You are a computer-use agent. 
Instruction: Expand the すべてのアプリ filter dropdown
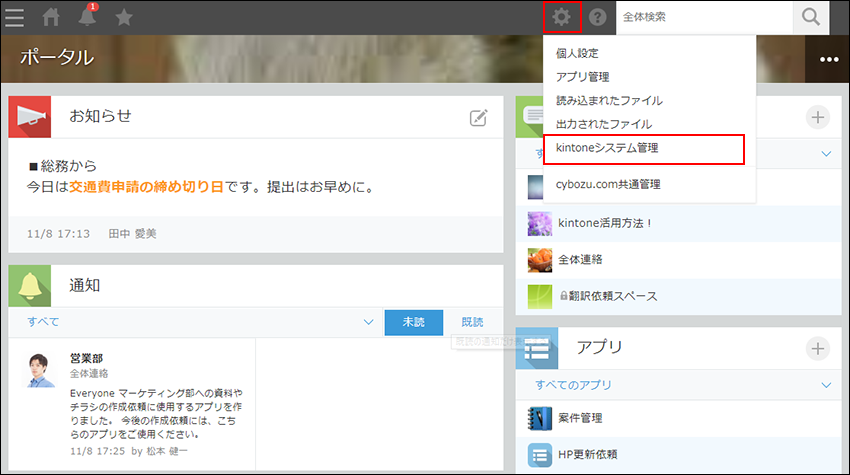pyautogui.click(x=826, y=385)
